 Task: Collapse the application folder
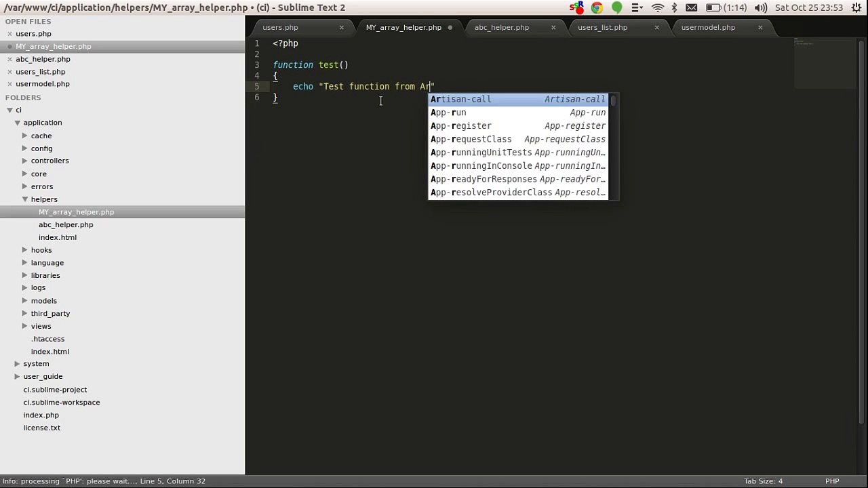17,123
